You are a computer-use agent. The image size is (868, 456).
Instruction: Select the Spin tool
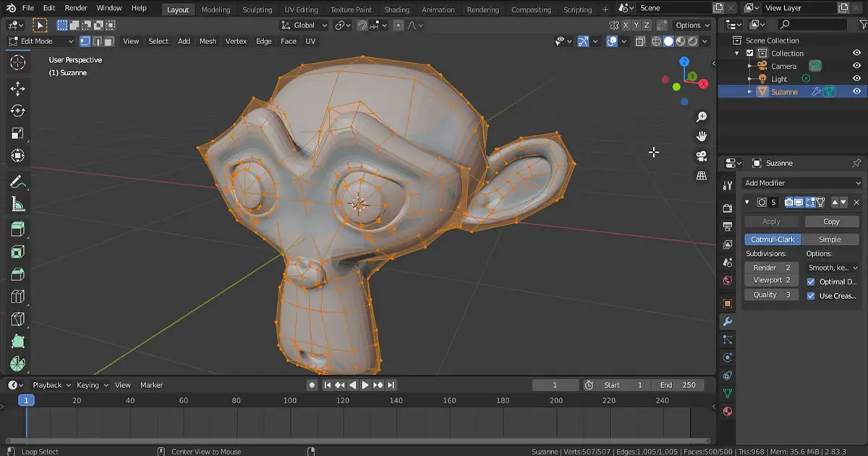click(x=17, y=364)
